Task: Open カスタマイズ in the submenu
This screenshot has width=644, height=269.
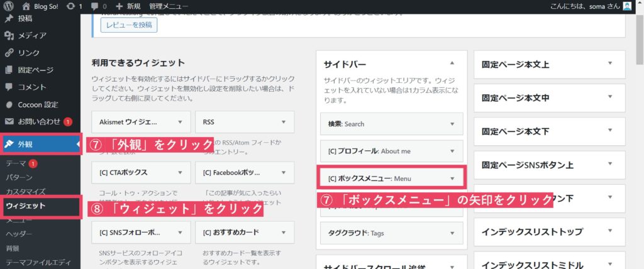Action: 25,191
